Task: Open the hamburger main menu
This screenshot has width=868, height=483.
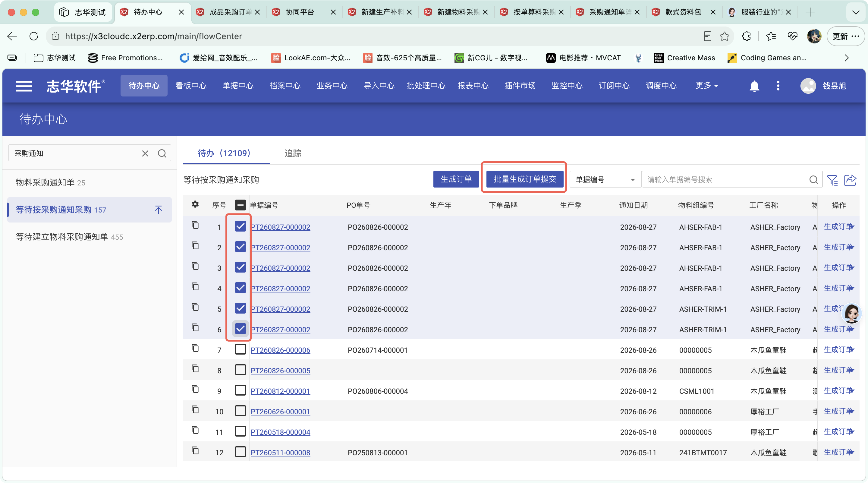Action: [x=24, y=86]
